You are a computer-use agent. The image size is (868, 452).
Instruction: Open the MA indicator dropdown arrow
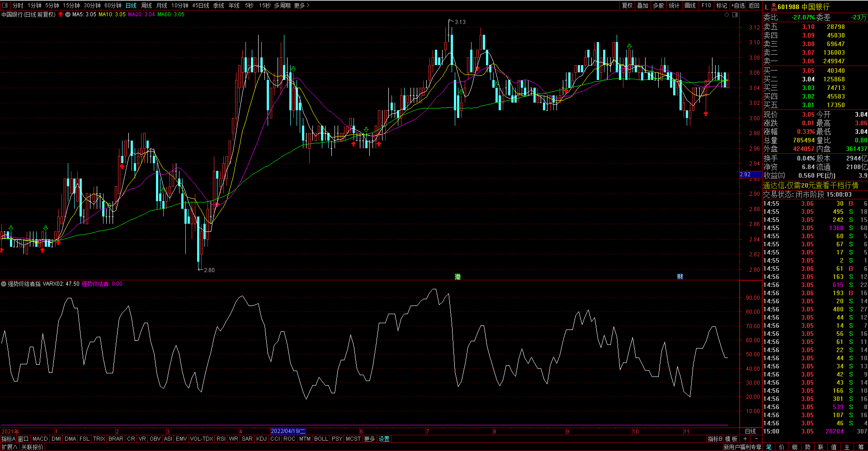68,14
